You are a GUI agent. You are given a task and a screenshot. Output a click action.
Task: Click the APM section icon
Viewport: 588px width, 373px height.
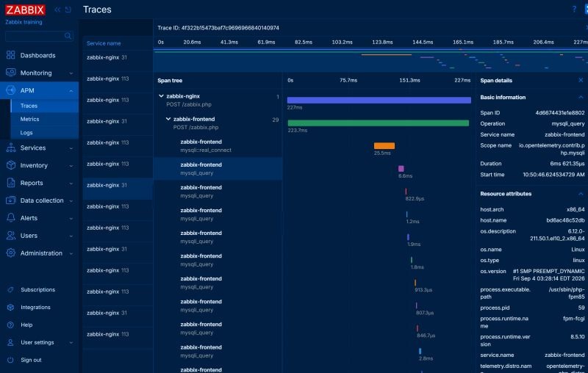[x=11, y=90]
